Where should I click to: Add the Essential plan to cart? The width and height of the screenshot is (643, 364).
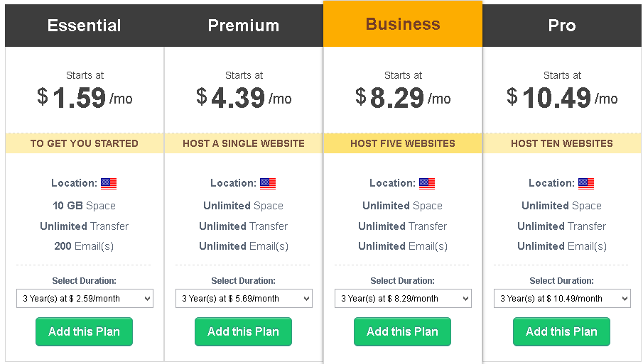(84, 331)
